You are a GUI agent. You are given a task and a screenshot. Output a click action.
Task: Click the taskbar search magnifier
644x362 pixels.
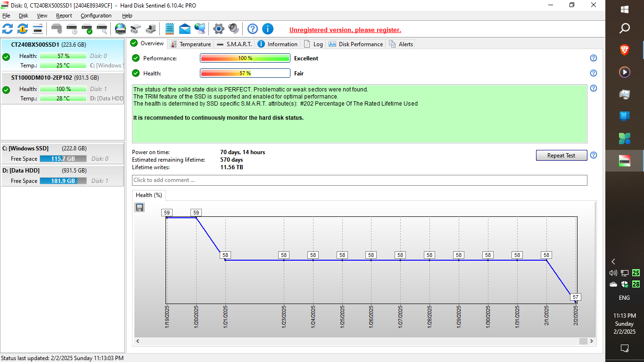coord(625,29)
